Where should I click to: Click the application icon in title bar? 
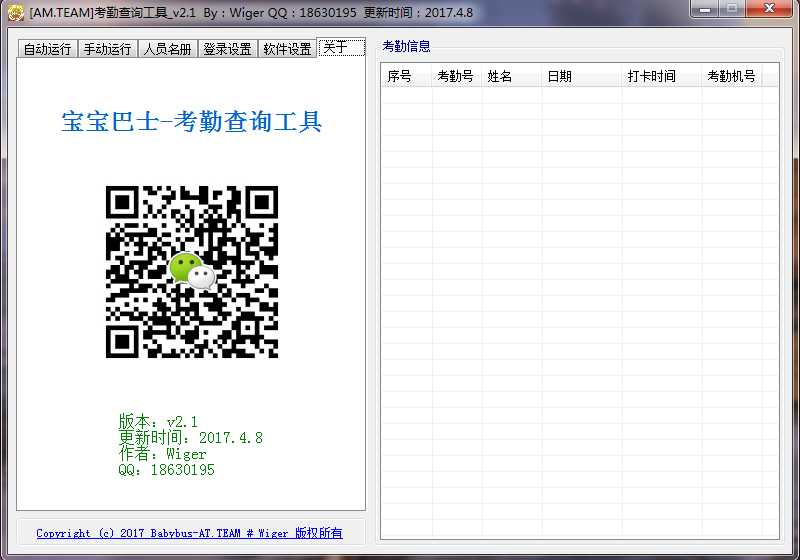(15, 12)
